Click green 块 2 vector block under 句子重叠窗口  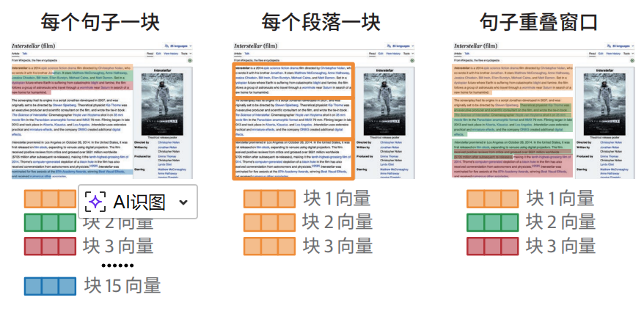pyautogui.click(x=493, y=222)
